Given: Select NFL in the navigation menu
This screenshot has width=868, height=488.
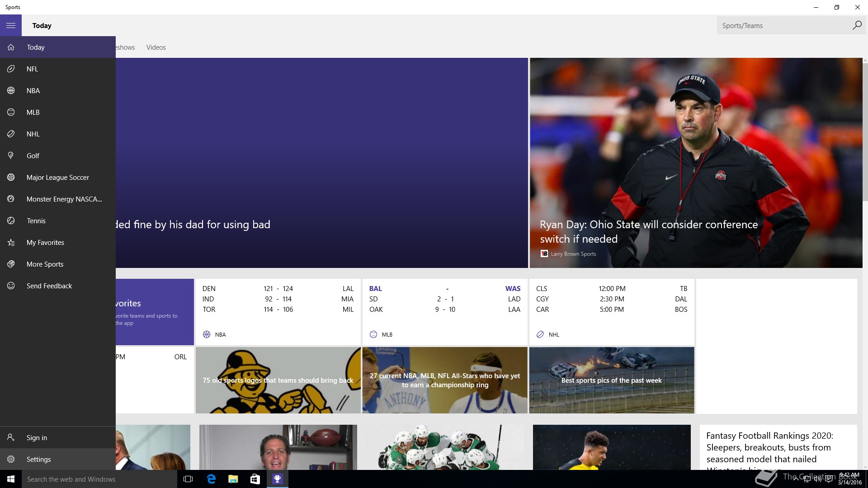Looking at the screenshot, I should (58, 69).
